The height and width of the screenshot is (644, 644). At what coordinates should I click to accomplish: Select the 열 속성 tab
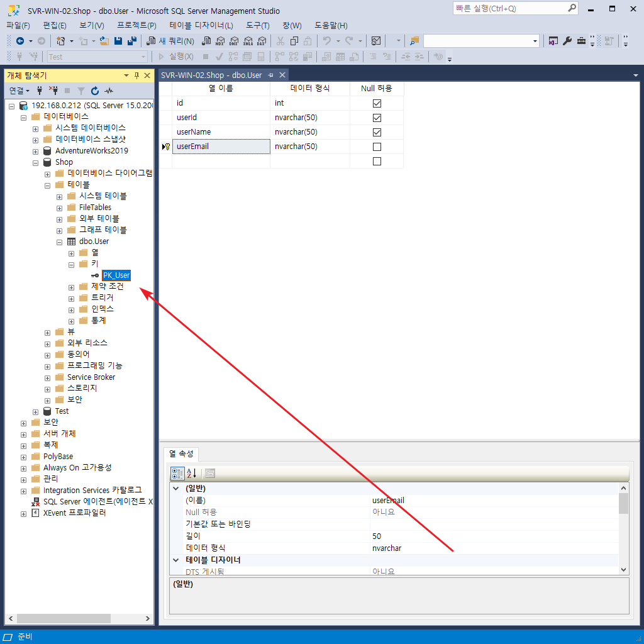tap(181, 454)
